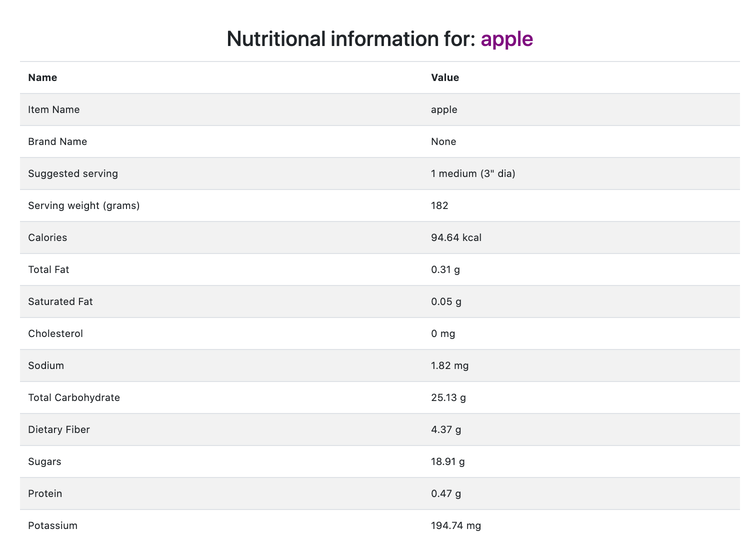Screen dimensions: 756x555
Task: Select the Cholesterol row label
Action: pos(55,333)
